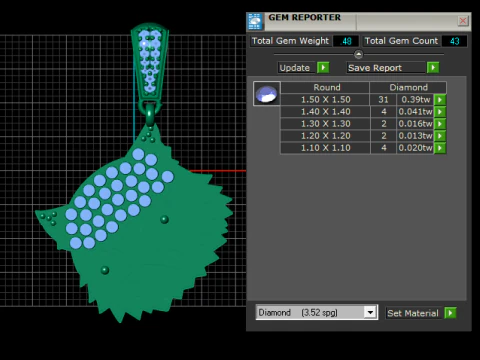Click the green arrow in the 1.50 X 1.50 row

click(440, 100)
